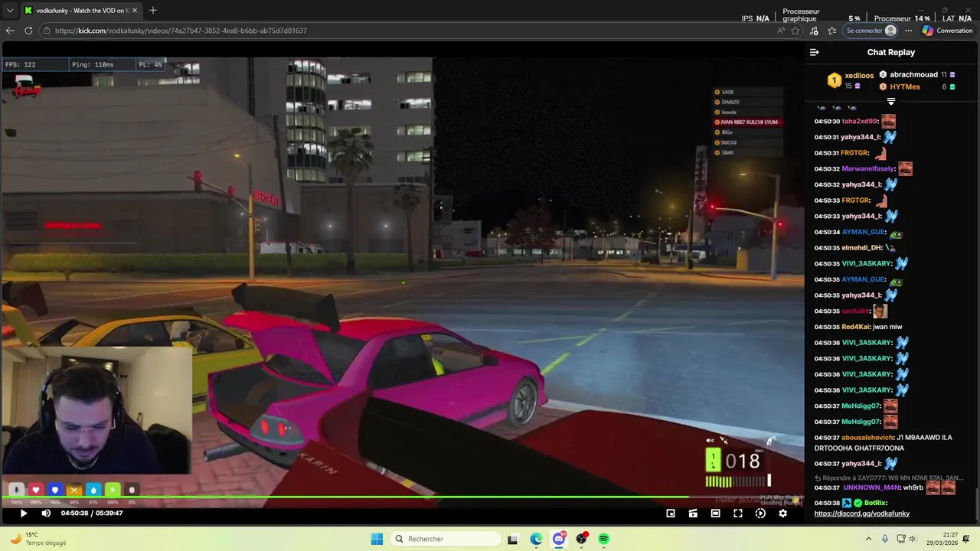
Task: Click chat user Marwanelfasely
Action: click(x=868, y=169)
